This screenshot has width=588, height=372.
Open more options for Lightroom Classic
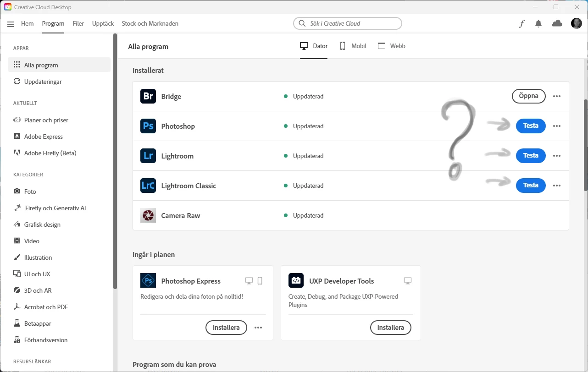point(557,186)
